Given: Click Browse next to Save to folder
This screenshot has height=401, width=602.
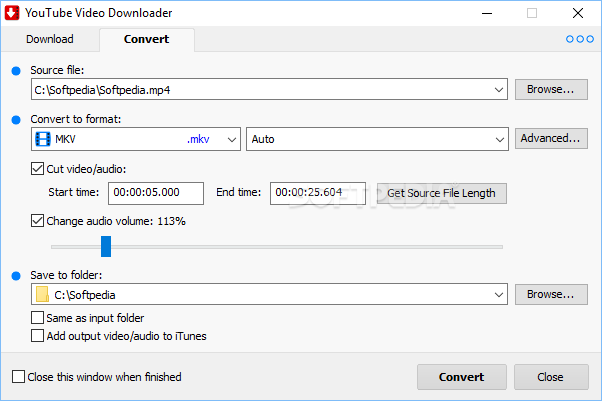Looking at the screenshot, I should [x=551, y=294].
